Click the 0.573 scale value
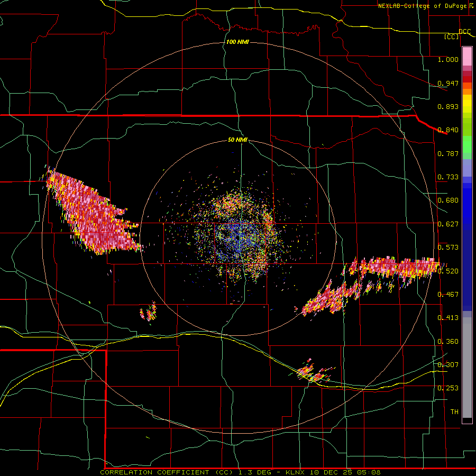 [448, 248]
